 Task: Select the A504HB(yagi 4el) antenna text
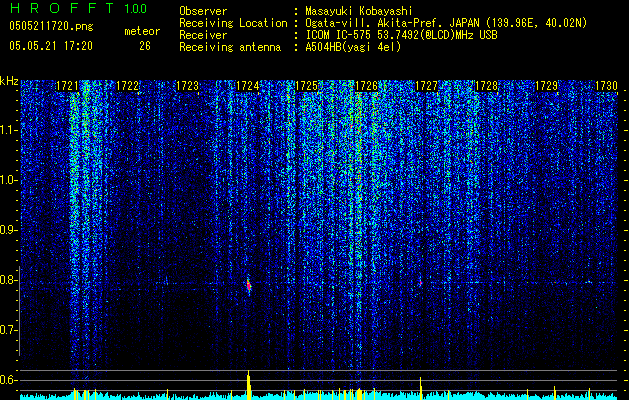pos(353,47)
